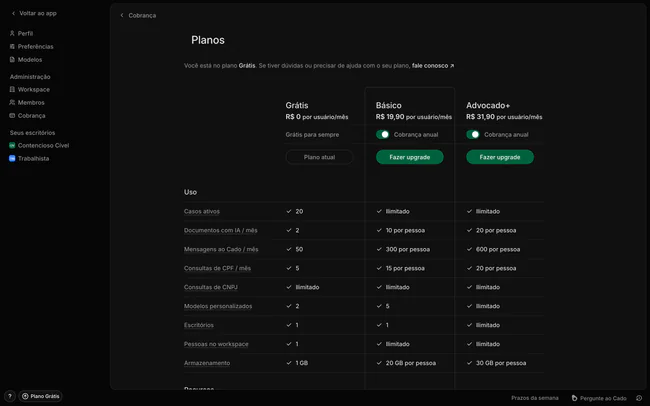Viewport: 650px width, 406px height.
Task: Click Fazer upgrade for Advocado+ plan
Action: pyautogui.click(x=500, y=157)
